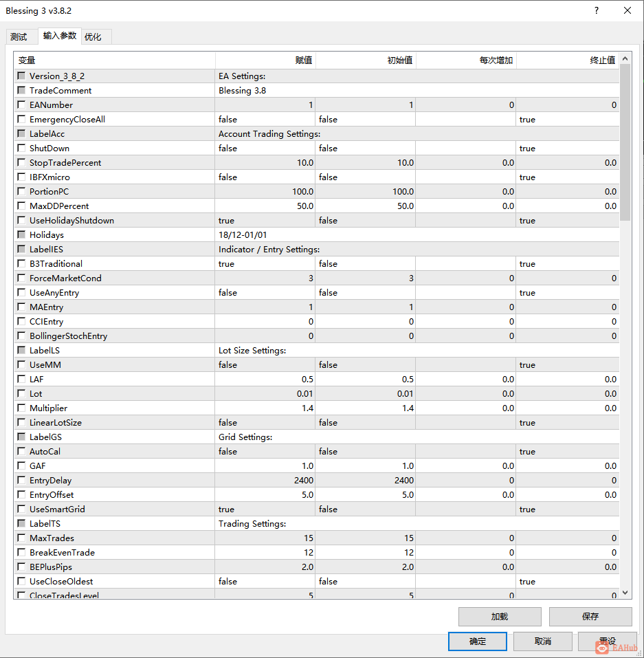Click the 加载 button

(500, 617)
